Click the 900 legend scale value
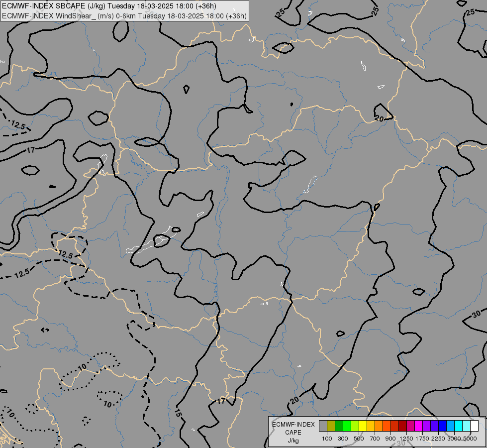487x448 pixels. [x=390, y=439]
